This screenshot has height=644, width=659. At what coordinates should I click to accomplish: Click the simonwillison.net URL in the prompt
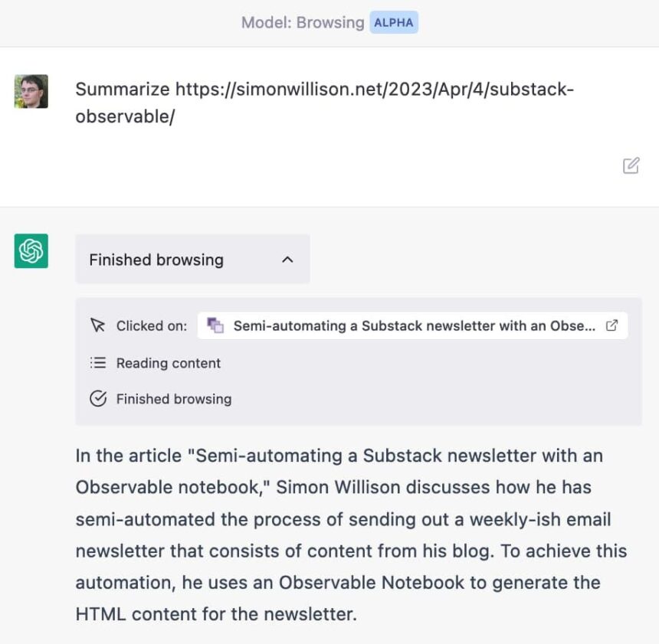(x=324, y=103)
